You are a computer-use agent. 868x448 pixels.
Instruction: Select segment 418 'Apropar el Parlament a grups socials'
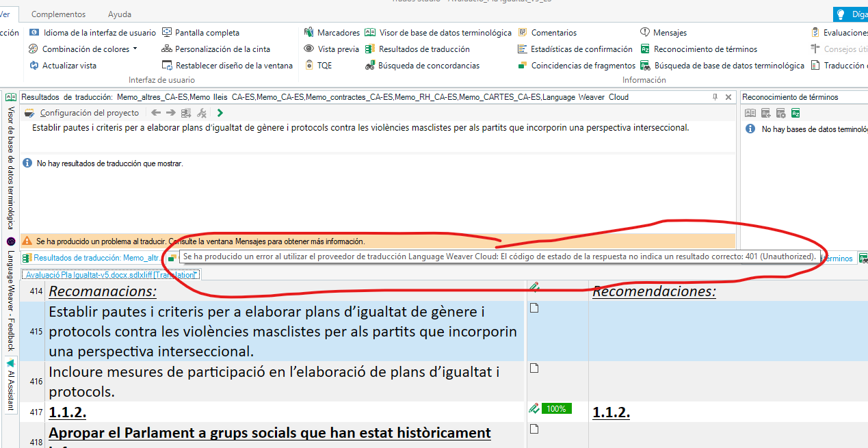click(x=269, y=432)
